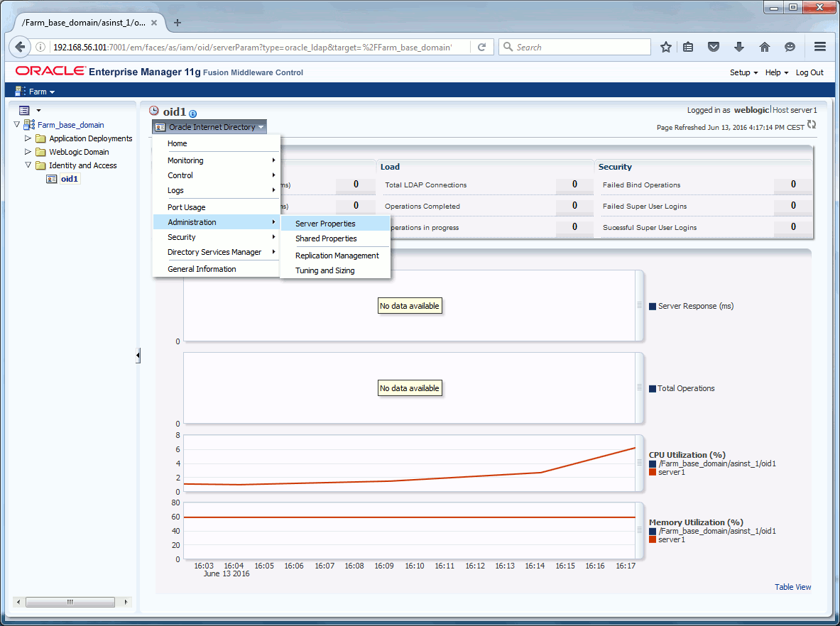Expand the Application Deployments tree node
The image size is (840, 626).
point(28,138)
